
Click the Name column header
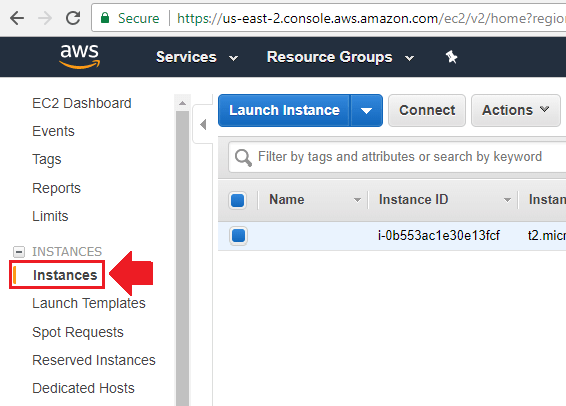point(287,200)
